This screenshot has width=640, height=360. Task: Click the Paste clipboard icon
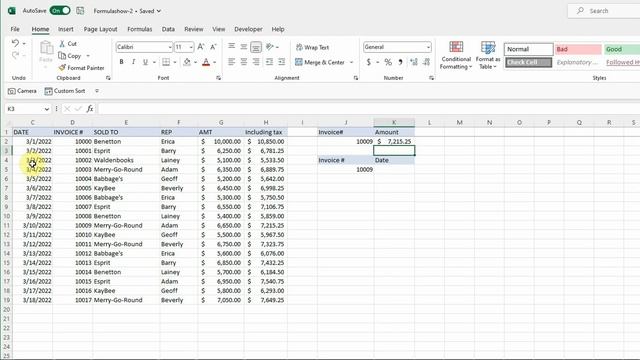coord(46,49)
